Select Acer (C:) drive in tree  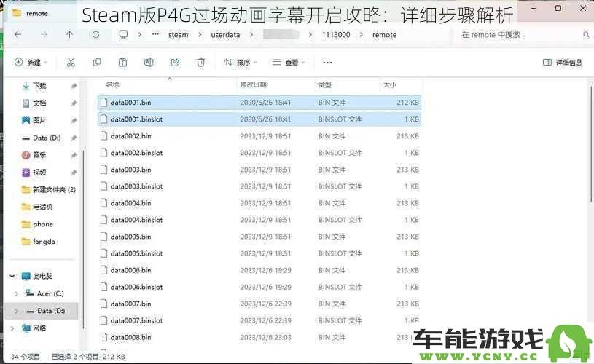(50, 293)
